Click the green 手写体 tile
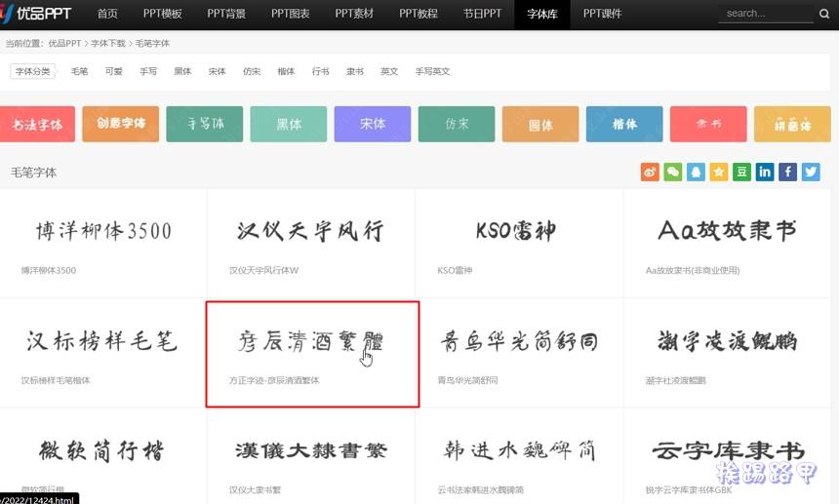The height and width of the screenshot is (504, 839). (x=205, y=124)
